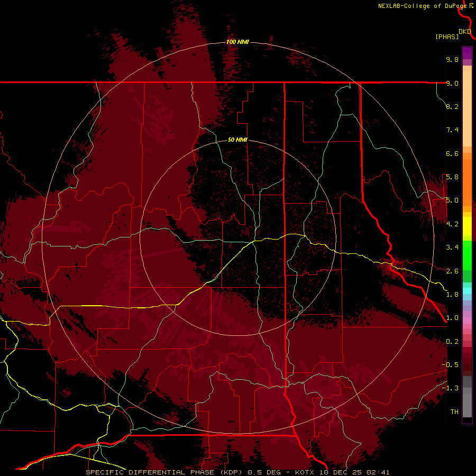The height and width of the screenshot is (476, 476).
Task: Click the 1.8 value on the color scale
Action: coord(452,295)
